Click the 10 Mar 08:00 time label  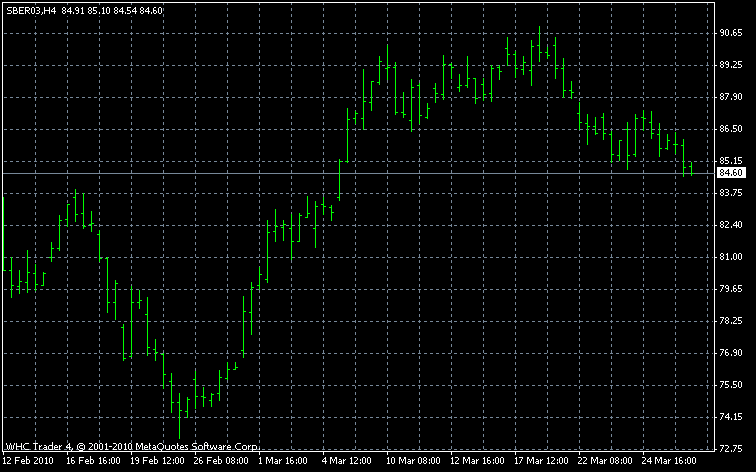click(411, 462)
